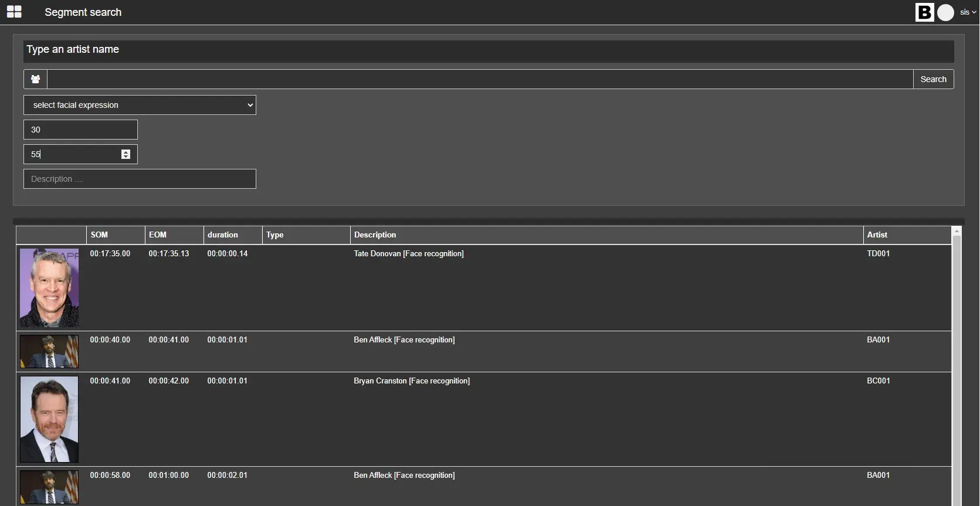Image resolution: width=980 pixels, height=506 pixels.
Task: Click into the Description text field
Action: click(x=140, y=179)
